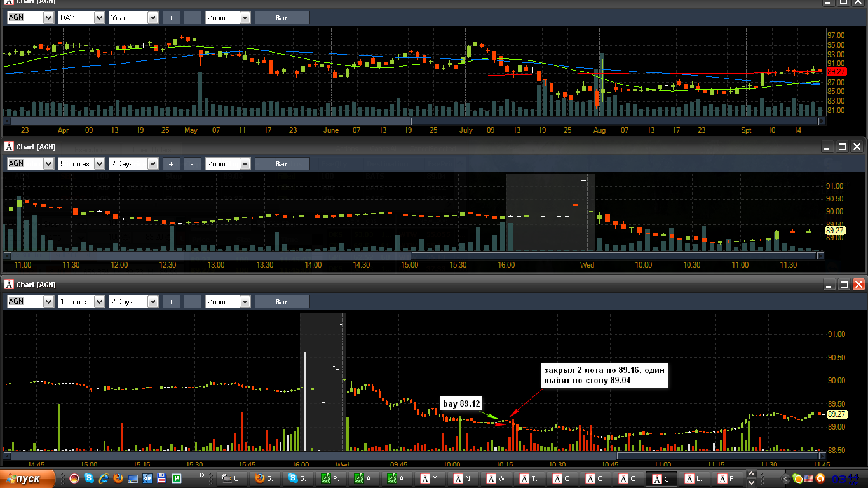Click the plus button in 5-minute chart toolbar
Screen dimensions: 868x488
click(x=171, y=164)
